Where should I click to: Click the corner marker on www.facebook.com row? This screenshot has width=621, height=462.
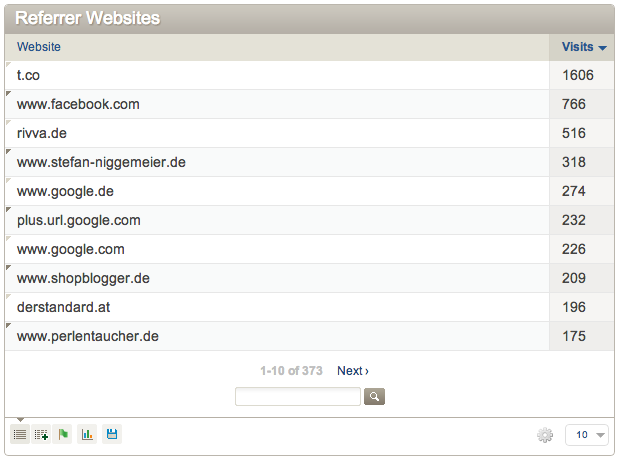tap(8, 93)
